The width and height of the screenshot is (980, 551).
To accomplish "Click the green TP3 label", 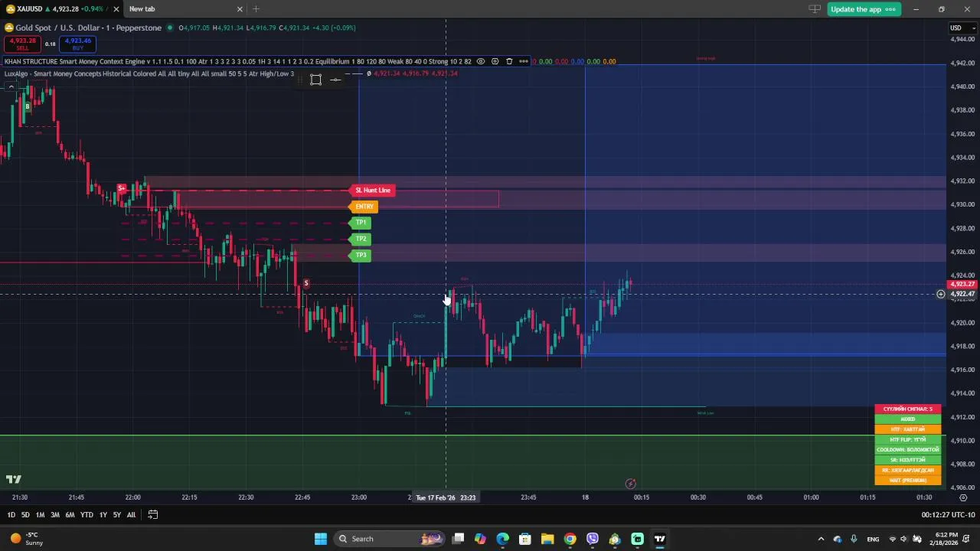I will click(x=360, y=255).
